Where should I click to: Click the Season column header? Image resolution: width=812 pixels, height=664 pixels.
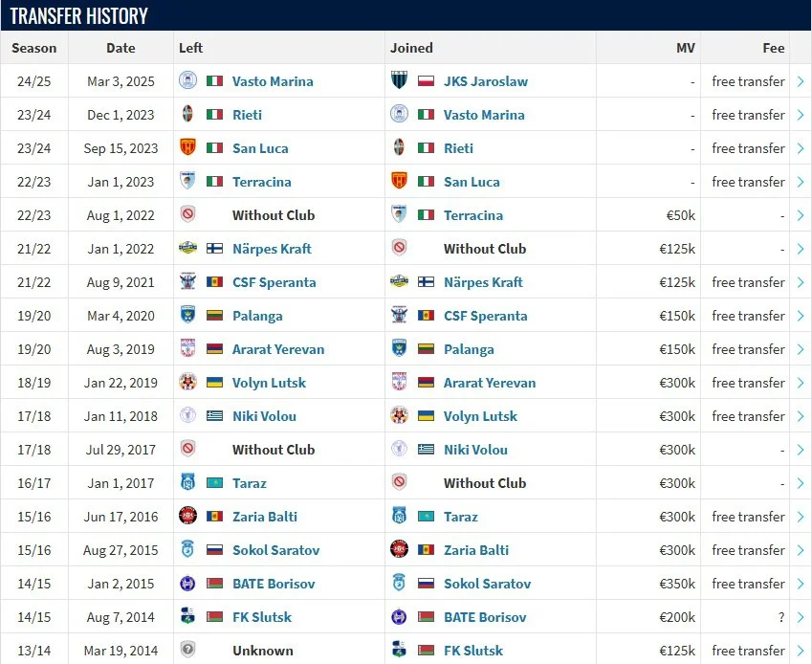(34, 48)
